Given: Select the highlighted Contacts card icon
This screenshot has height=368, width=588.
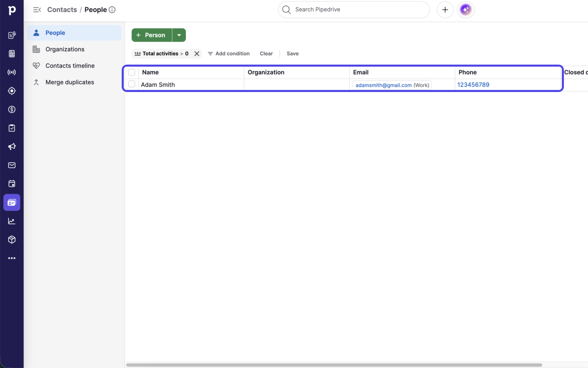Looking at the screenshot, I should [12, 202].
